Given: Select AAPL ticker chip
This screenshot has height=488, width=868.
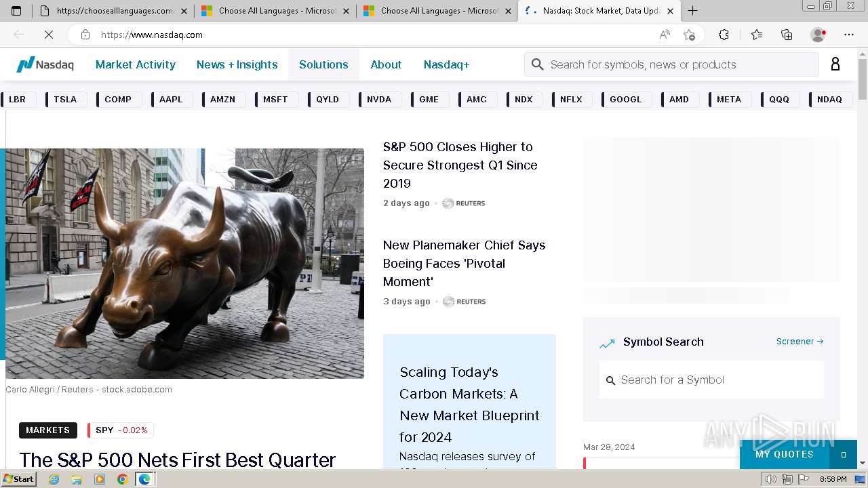Looking at the screenshot, I should pyautogui.click(x=171, y=99).
